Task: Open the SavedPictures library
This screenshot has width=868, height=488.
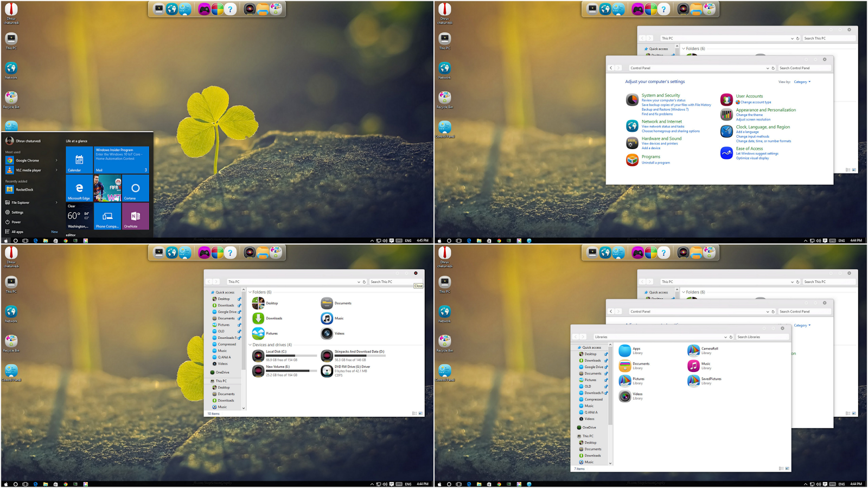Action: [x=705, y=381]
